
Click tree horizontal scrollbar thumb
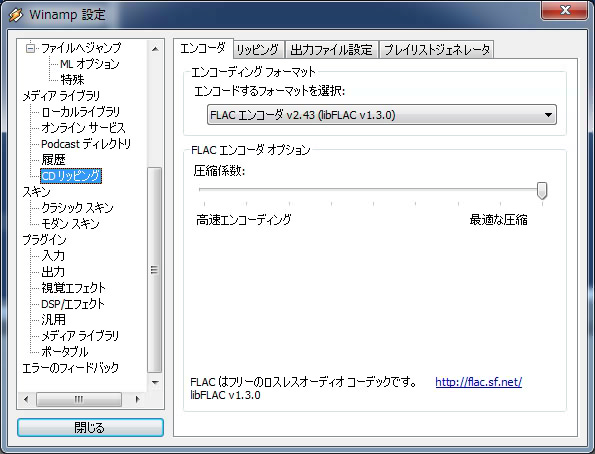point(79,399)
